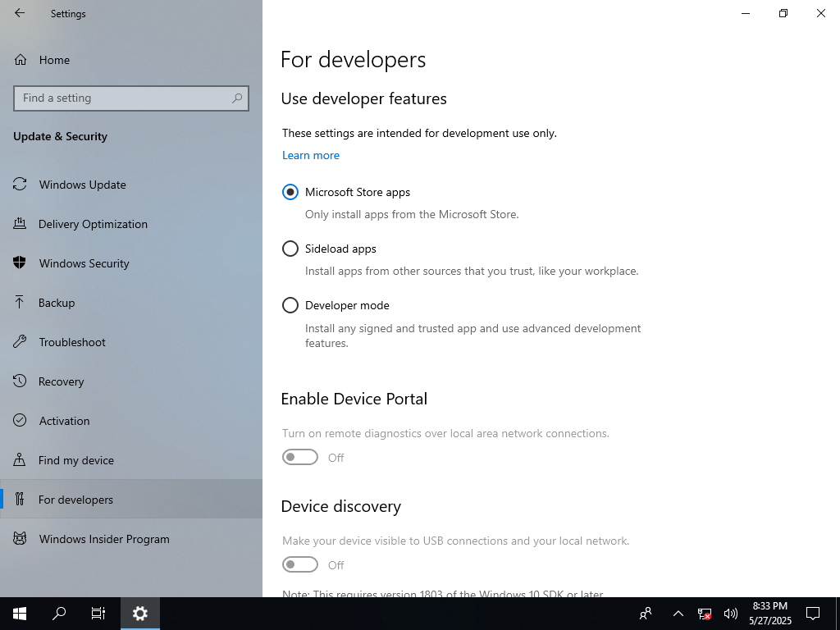Open Find my device page
This screenshot has width=840, height=630.
(131, 460)
